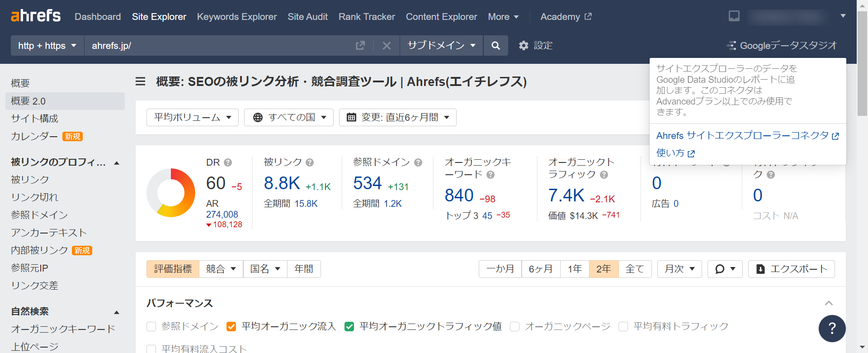Click the search magnifier button

[x=495, y=46]
